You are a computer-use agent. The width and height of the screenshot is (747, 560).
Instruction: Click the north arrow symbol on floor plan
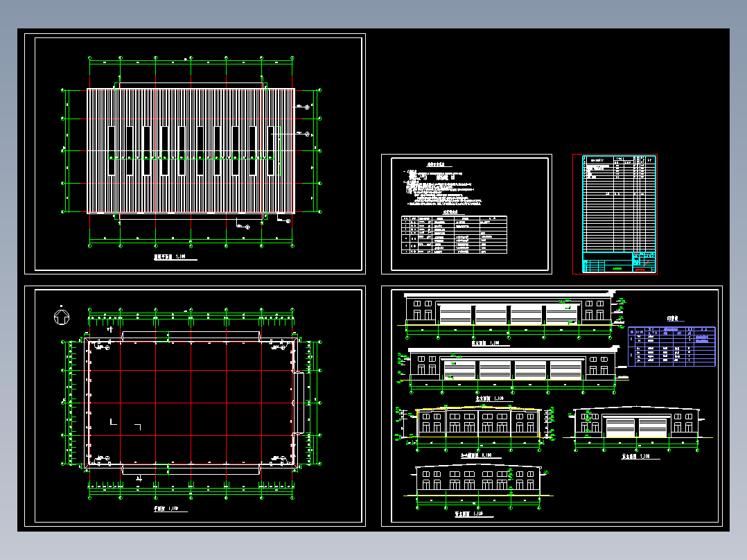coord(62,317)
